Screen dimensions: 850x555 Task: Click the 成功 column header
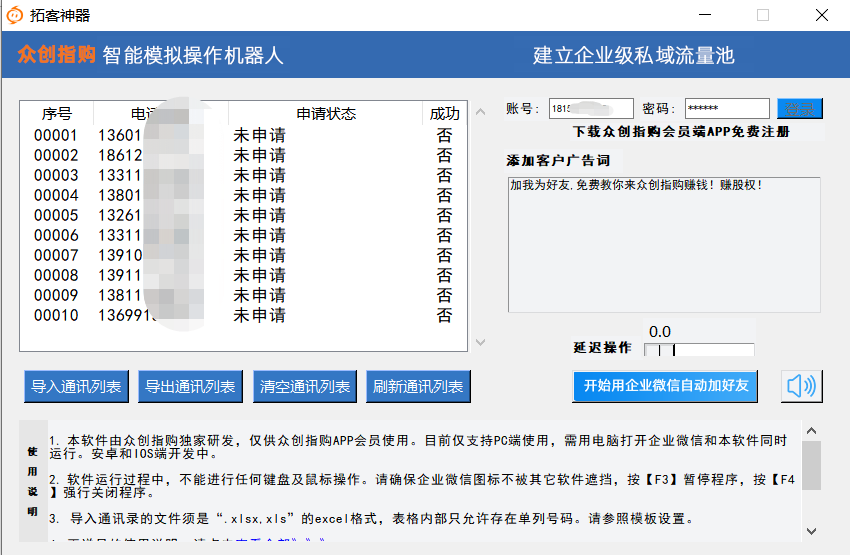[445, 113]
